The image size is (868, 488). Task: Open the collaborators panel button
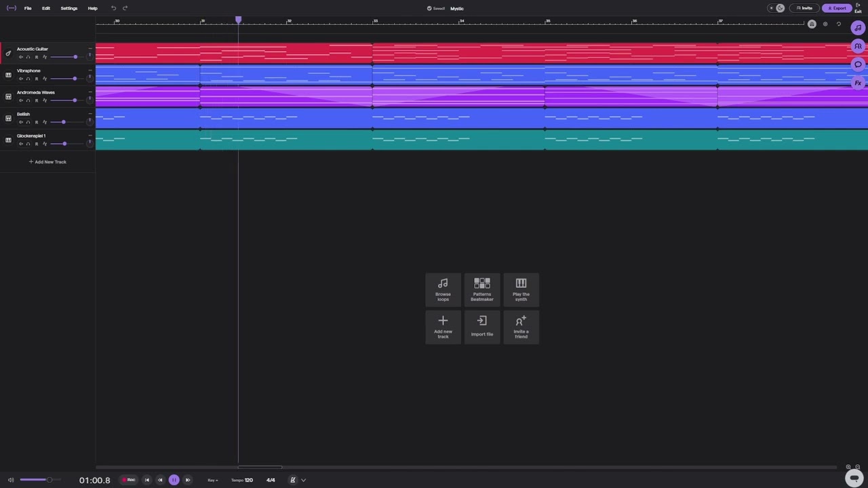click(858, 46)
